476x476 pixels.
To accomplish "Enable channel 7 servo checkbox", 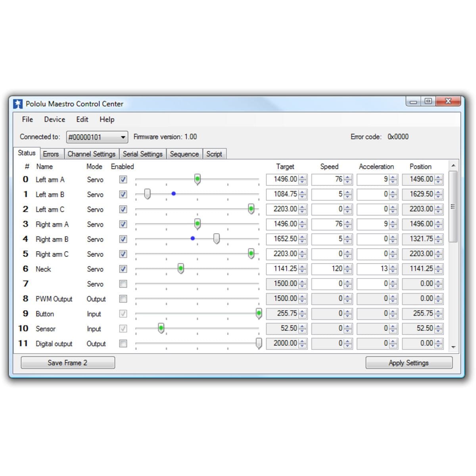I will pyautogui.click(x=123, y=284).
